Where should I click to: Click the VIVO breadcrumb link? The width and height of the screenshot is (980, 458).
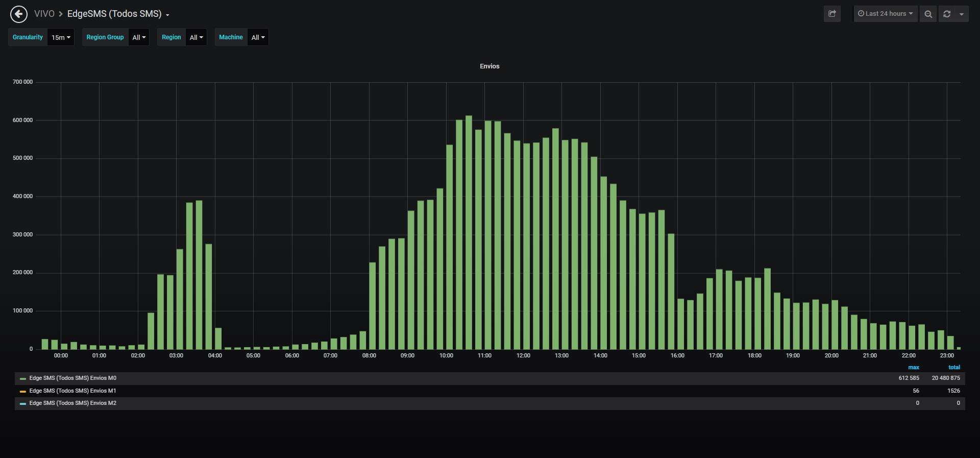tap(44, 14)
